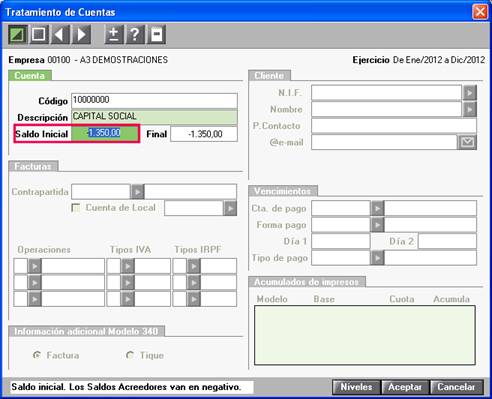Click the Niveles button
492x399 pixels.
(356, 387)
